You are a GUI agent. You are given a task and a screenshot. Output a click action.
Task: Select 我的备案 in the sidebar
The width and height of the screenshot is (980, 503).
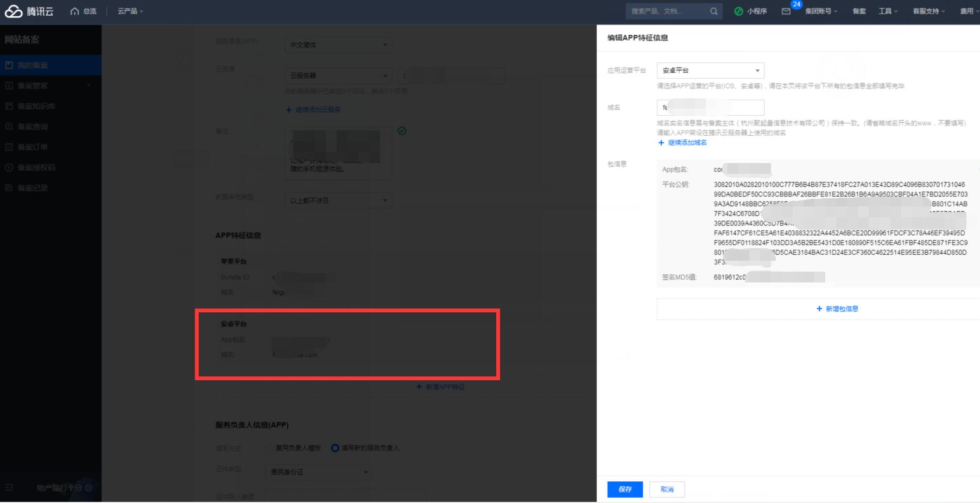[x=50, y=65]
